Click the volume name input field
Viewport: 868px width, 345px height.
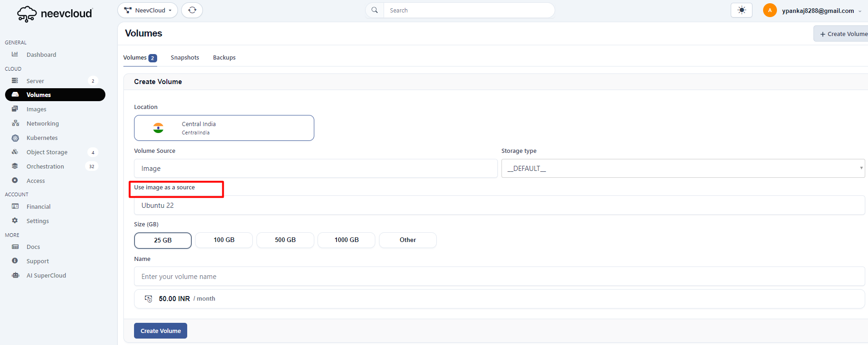coord(499,277)
